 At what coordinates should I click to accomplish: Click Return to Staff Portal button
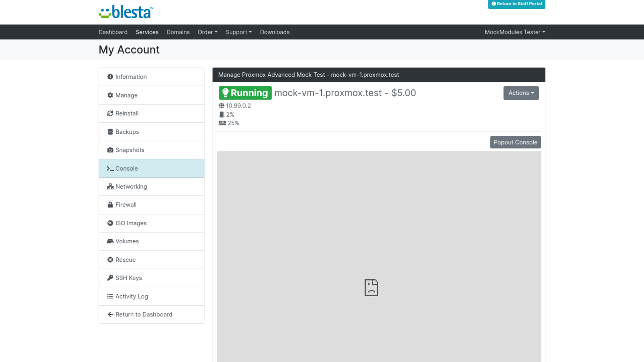tap(517, 4)
